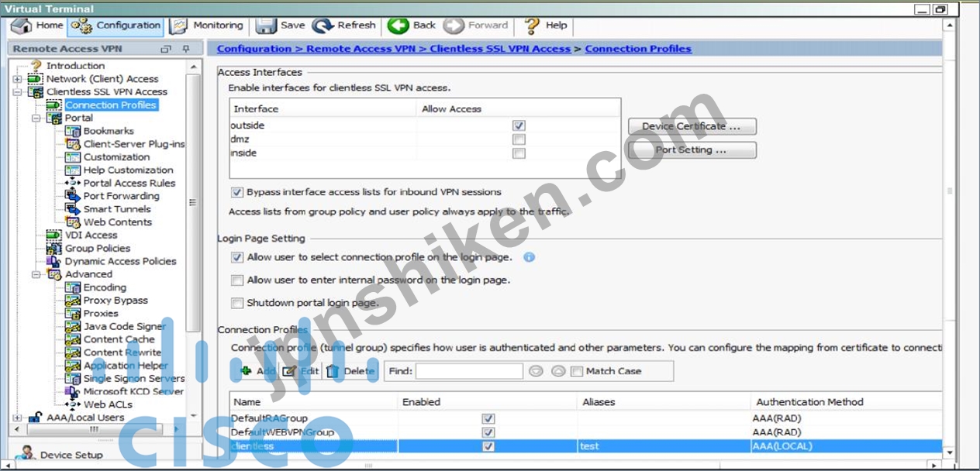Select Group Policies in the tree

(98, 249)
